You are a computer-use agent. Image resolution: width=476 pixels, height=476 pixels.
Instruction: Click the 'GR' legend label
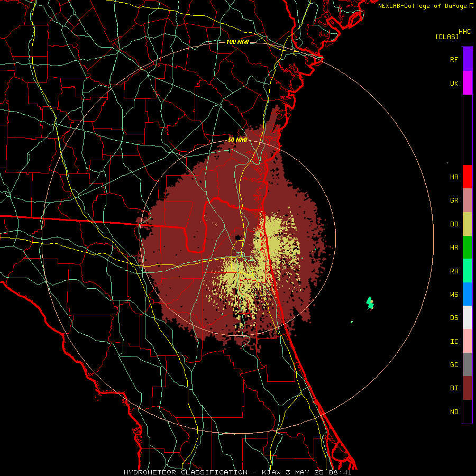tap(454, 200)
